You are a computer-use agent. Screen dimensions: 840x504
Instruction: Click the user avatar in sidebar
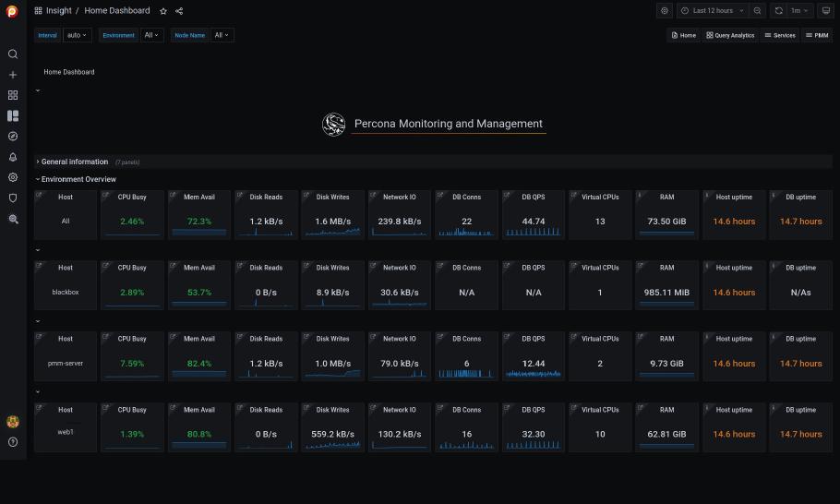[13, 422]
